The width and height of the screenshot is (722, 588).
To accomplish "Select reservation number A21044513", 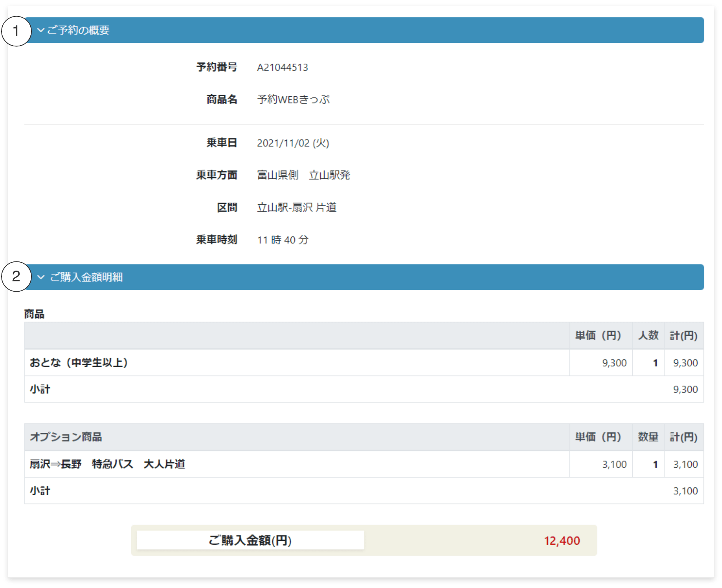I will (282, 67).
